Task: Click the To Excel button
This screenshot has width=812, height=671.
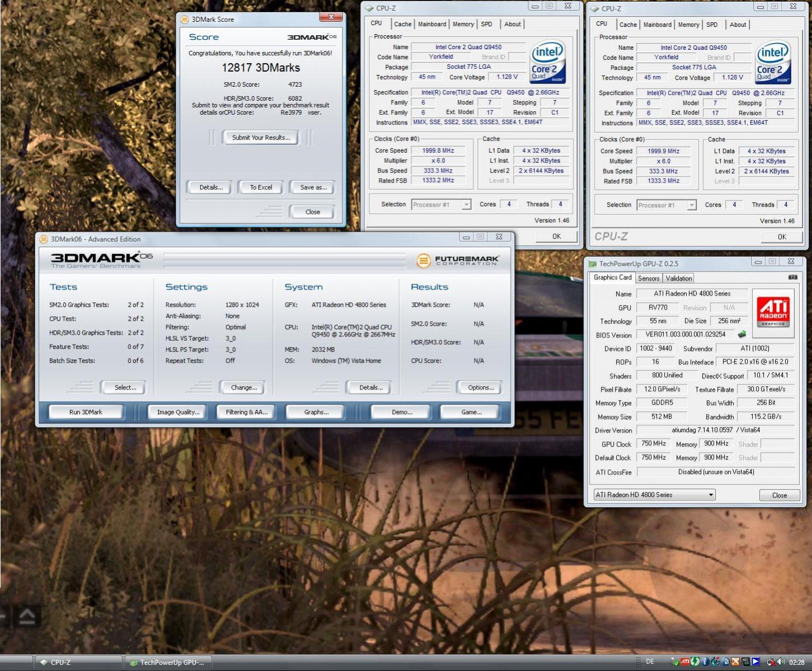Action: point(261,187)
